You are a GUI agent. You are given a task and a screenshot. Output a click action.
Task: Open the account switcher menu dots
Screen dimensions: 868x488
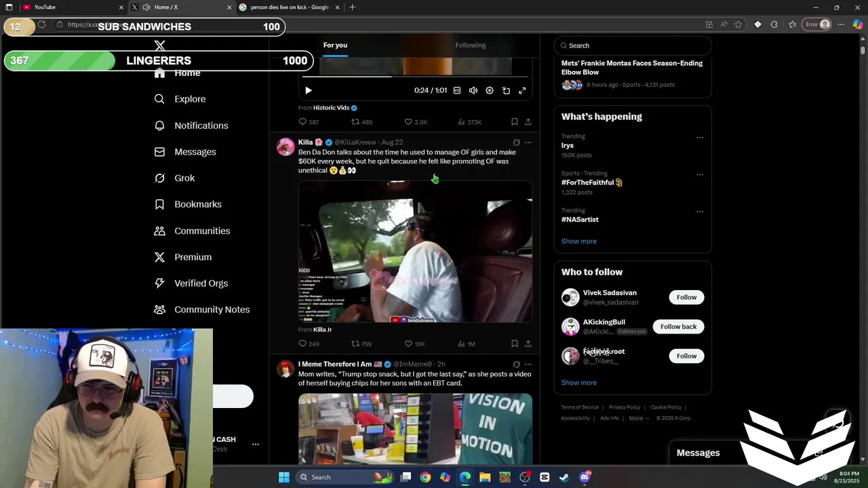pos(256,445)
